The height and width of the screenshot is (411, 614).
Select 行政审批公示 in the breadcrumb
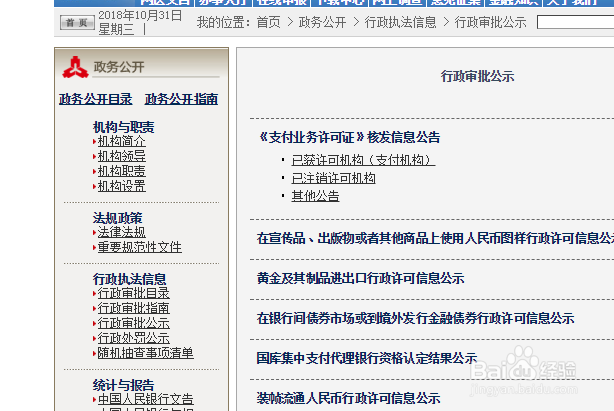pos(490,22)
